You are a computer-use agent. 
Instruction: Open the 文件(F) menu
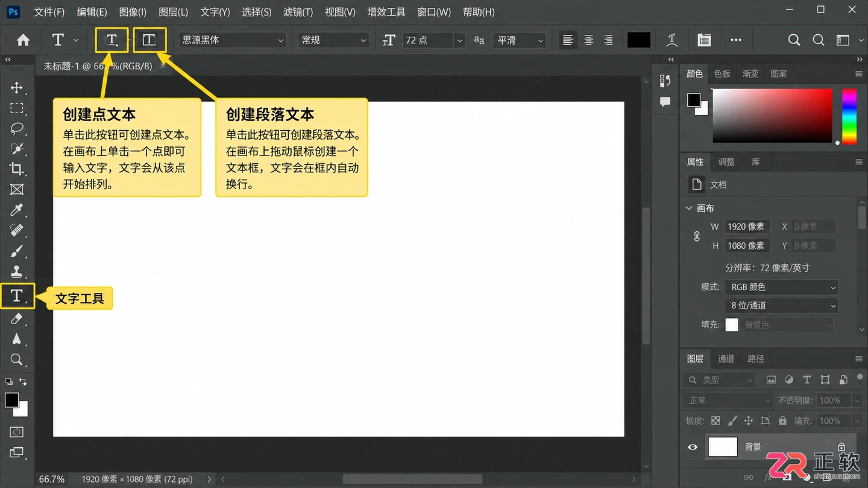point(49,12)
